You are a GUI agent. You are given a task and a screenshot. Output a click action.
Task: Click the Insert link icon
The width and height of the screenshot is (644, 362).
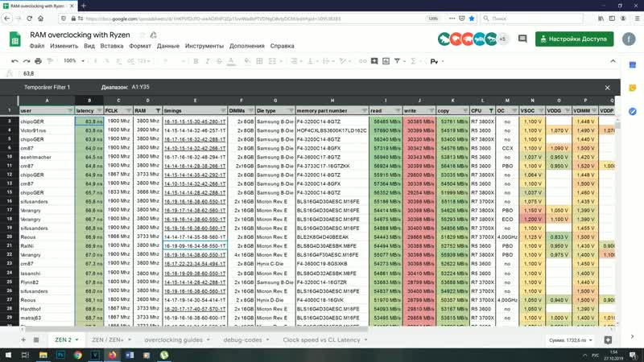(362, 61)
